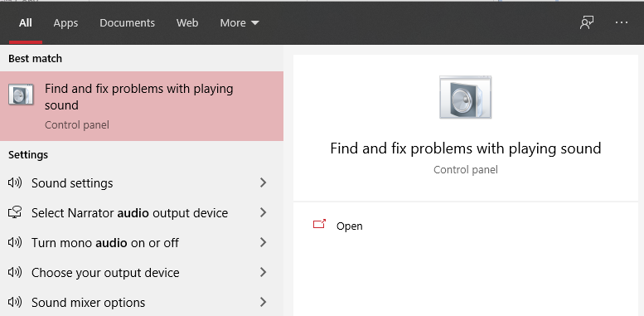Expand the Sound settings chevron arrow

264,182
